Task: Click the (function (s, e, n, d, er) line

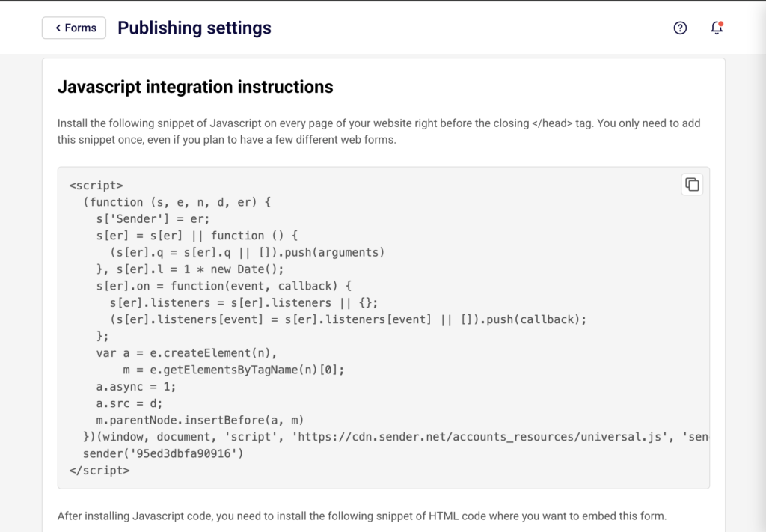Action: pyautogui.click(x=177, y=202)
